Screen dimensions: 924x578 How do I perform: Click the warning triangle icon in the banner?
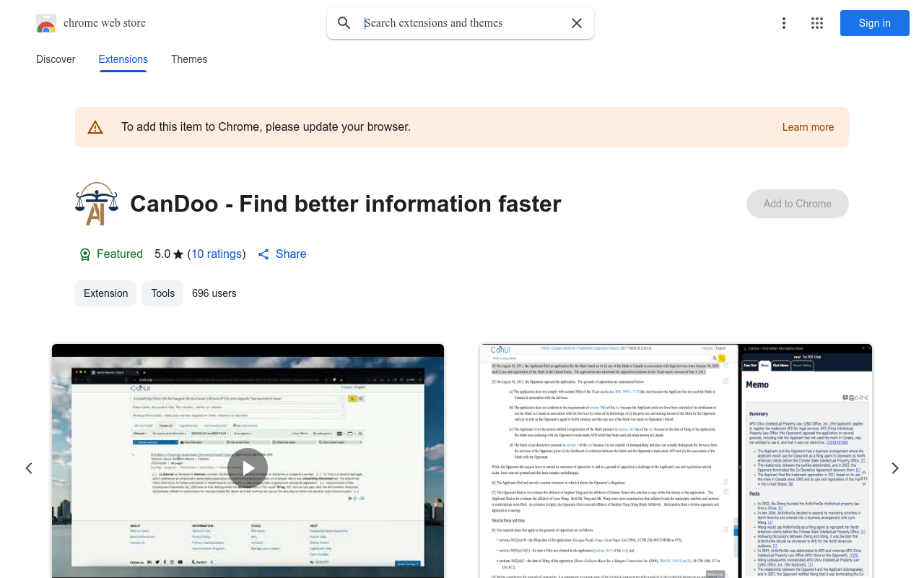(95, 127)
